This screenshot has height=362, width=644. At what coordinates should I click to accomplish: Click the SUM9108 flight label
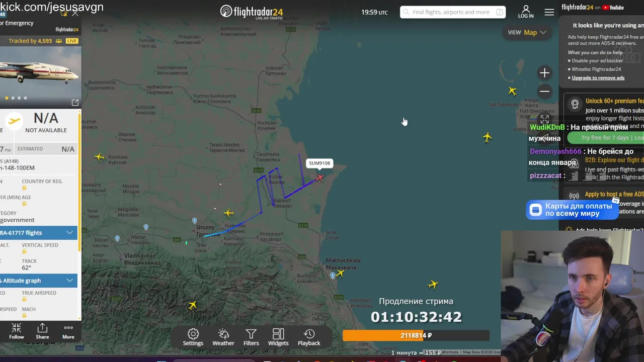(319, 163)
